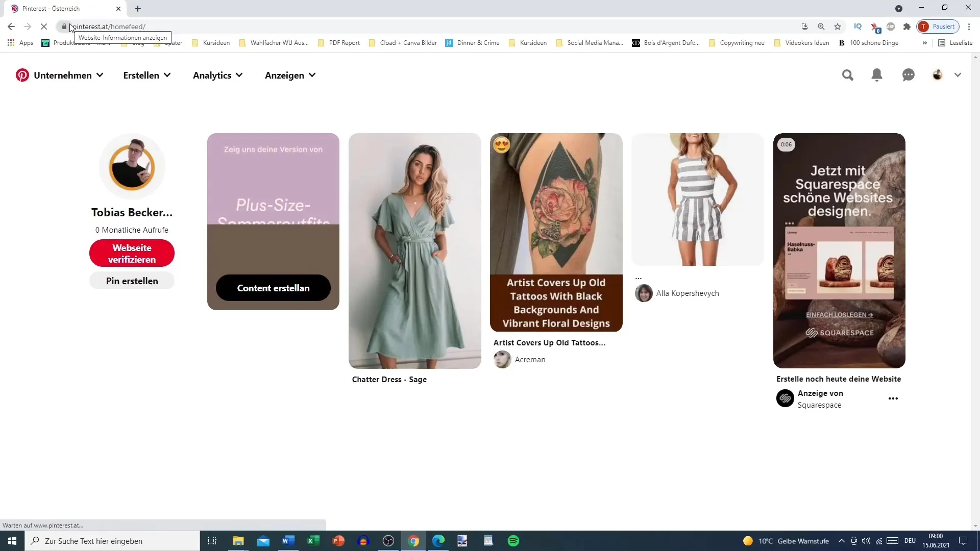Open Excel from the taskbar

point(313,541)
